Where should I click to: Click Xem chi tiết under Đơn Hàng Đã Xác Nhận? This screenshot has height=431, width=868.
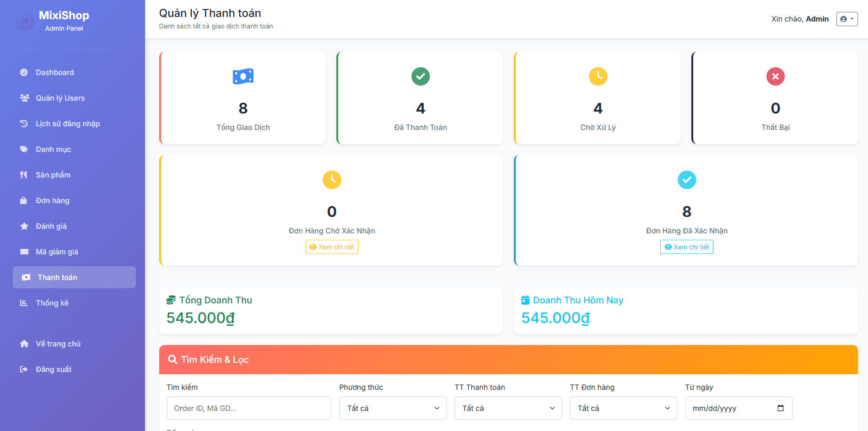[687, 247]
